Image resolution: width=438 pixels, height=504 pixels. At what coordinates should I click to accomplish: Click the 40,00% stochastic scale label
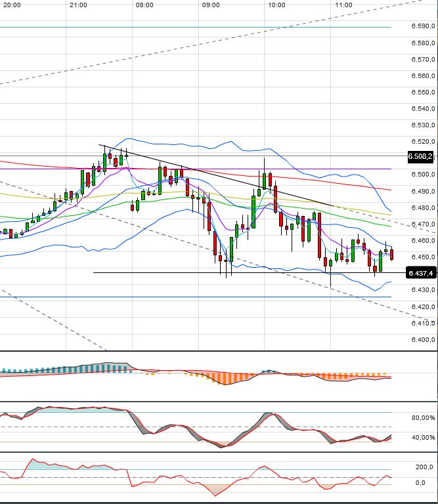pyautogui.click(x=423, y=438)
